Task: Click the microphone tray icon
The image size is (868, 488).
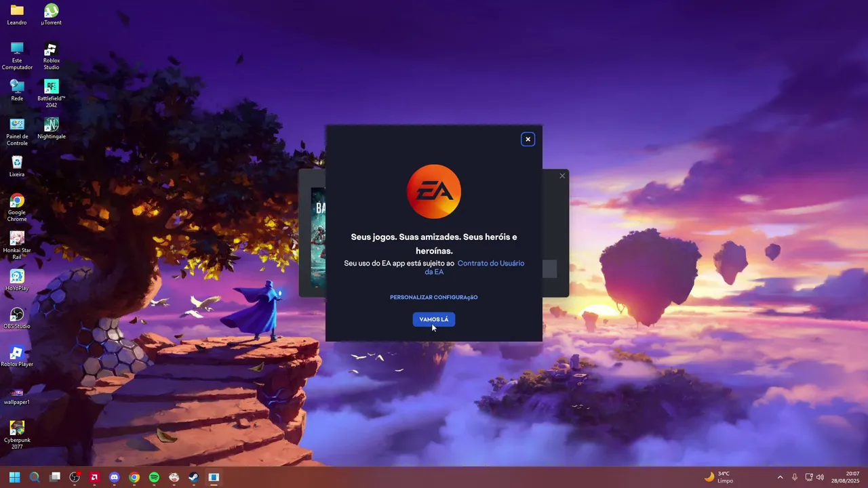Action: click(795, 477)
